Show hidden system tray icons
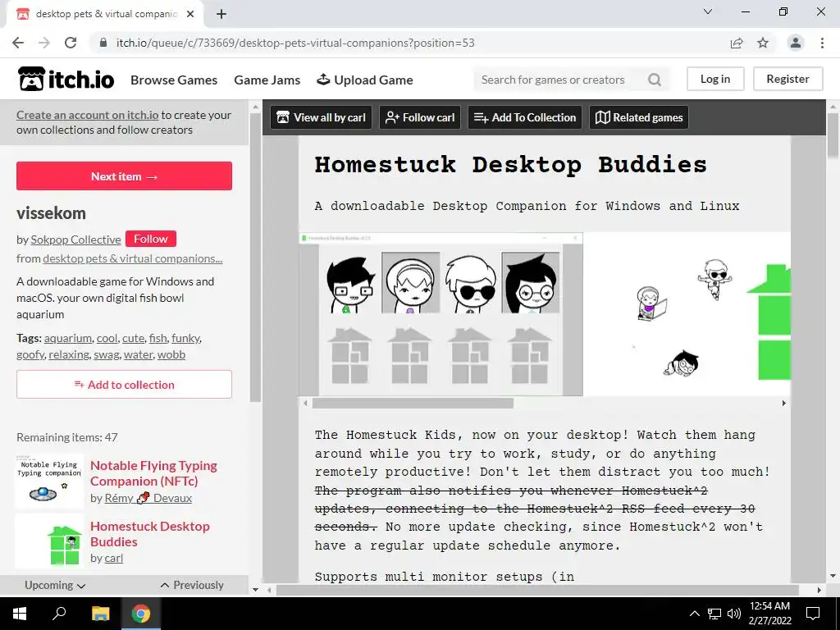Image resolution: width=840 pixels, height=630 pixels. (694, 614)
